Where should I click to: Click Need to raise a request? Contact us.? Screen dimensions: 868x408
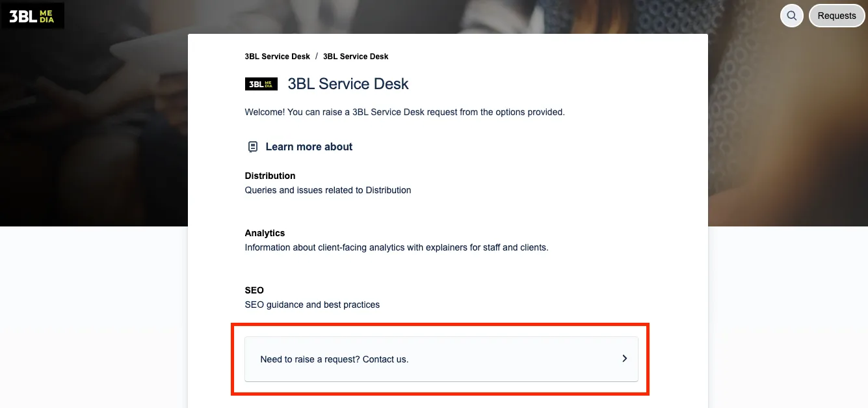point(441,359)
